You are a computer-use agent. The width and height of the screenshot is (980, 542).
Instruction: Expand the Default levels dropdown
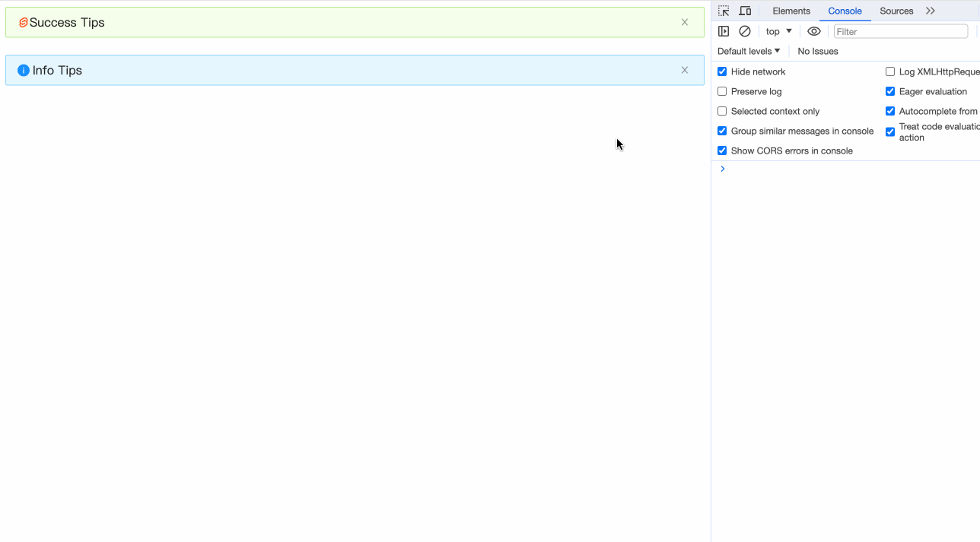749,51
